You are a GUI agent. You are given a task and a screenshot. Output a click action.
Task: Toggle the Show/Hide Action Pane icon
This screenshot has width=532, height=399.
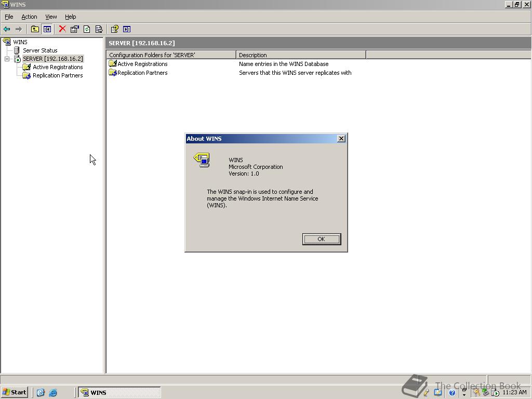[x=127, y=29]
